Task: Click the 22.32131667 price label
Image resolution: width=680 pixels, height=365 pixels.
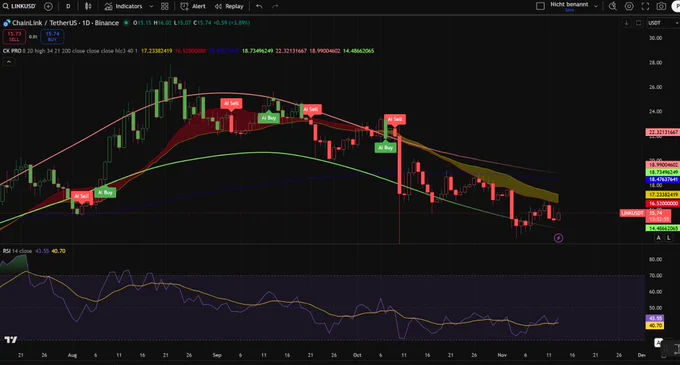Action: [x=663, y=132]
